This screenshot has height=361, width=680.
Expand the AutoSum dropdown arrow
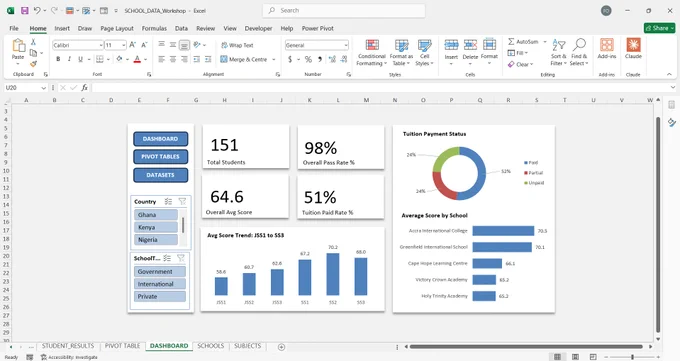545,42
